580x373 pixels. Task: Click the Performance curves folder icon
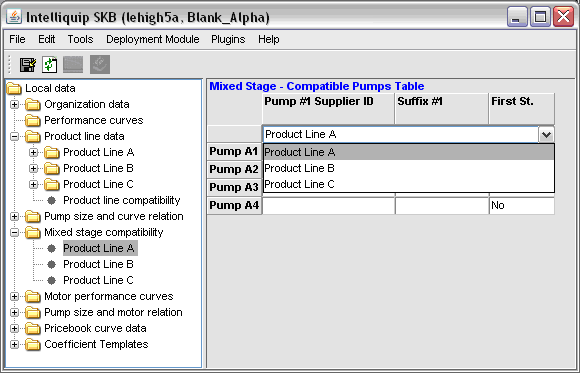[33, 120]
